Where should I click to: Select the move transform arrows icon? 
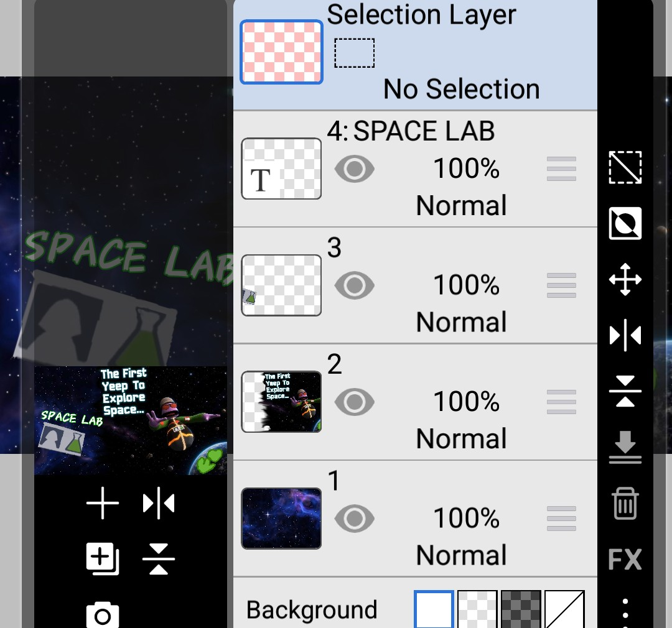pyautogui.click(x=625, y=280)
